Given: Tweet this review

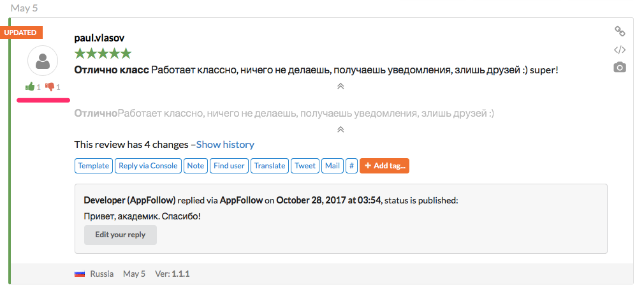Looking at the screenshot, I should point(305,166).
